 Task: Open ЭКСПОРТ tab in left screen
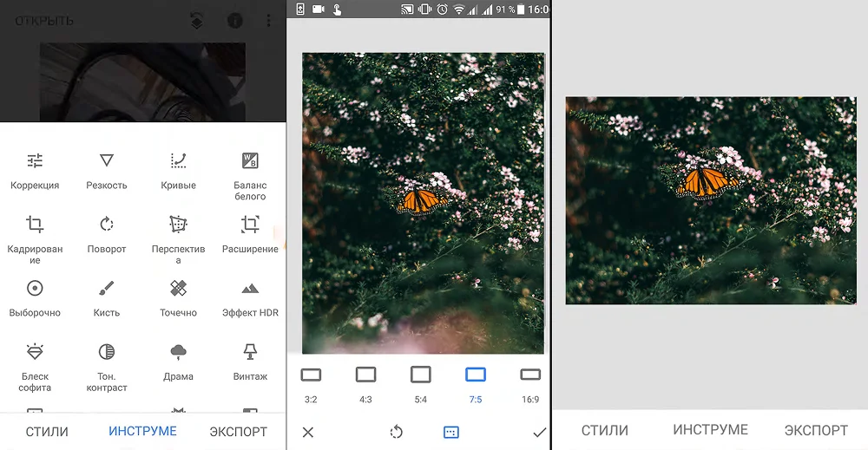point(239,432)
